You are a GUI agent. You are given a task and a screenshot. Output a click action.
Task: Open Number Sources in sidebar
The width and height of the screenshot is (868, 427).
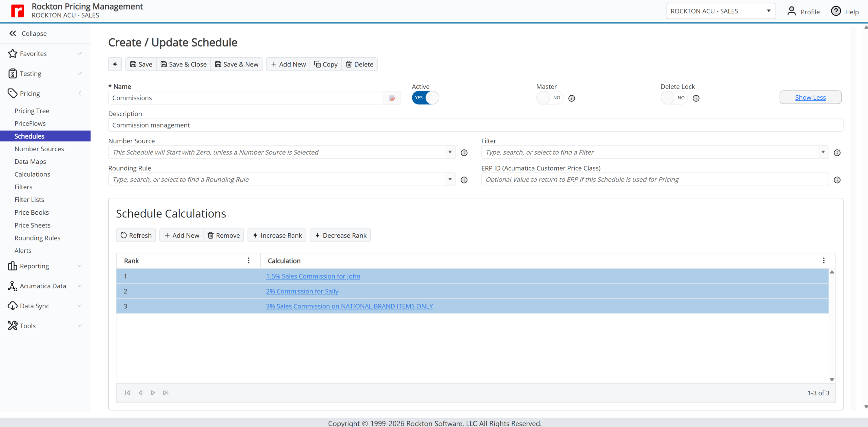tap(39, 149)
